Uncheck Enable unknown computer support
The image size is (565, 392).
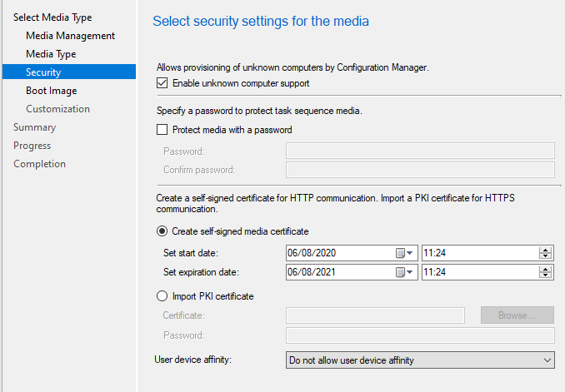(162, 83)
